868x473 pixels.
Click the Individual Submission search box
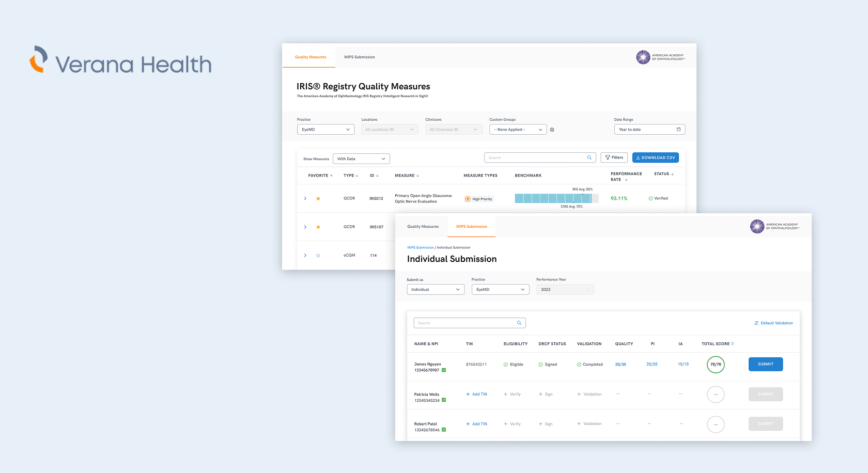click(x=470, y=323)
